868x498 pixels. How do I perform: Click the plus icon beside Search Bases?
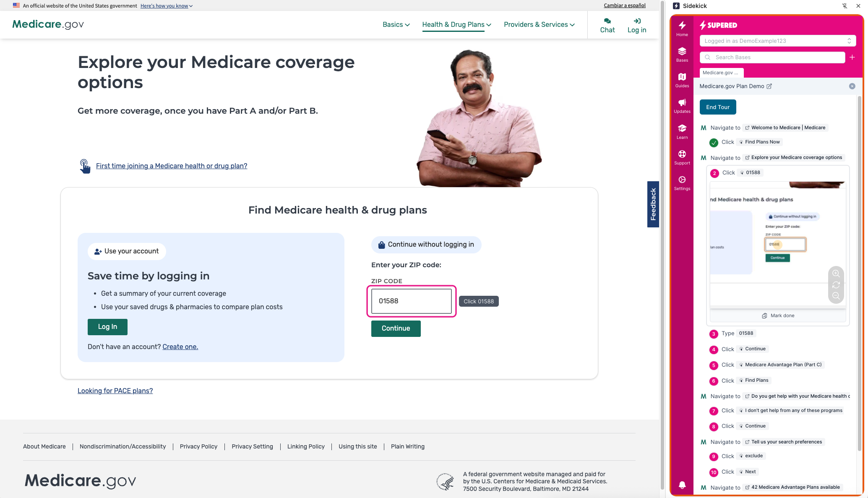click(852, 57)
